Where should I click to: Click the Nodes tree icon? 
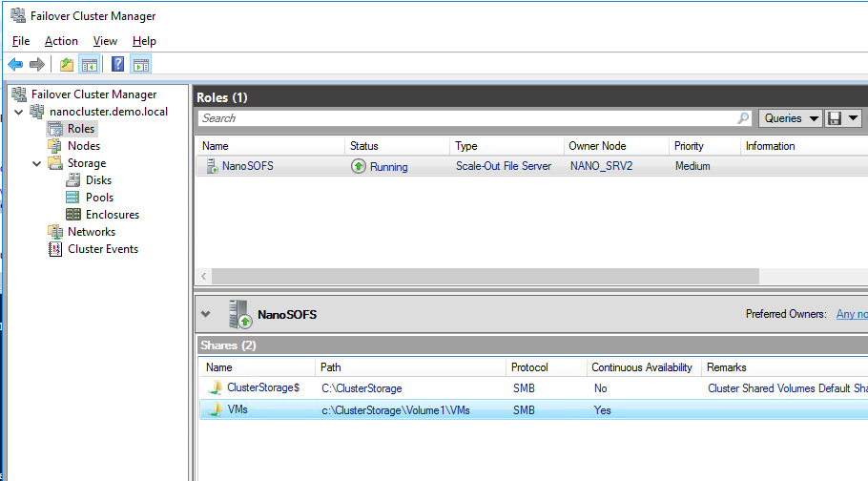[54, 146]
